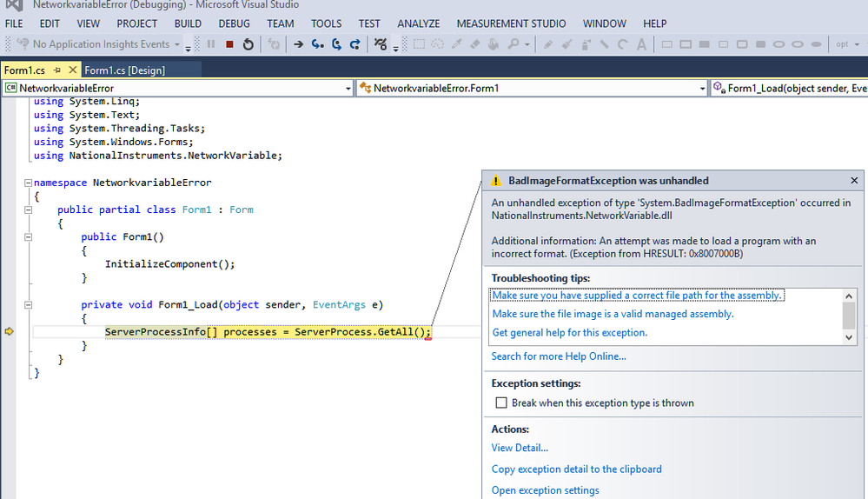Stop debugging with the red square
This screenshot has height=499, width=868.
tap(229, 44)
